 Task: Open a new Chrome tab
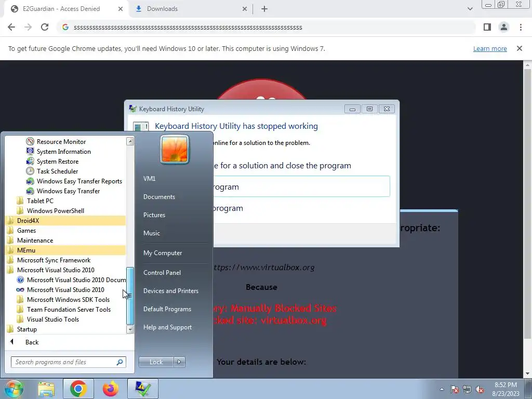[264, 9]
